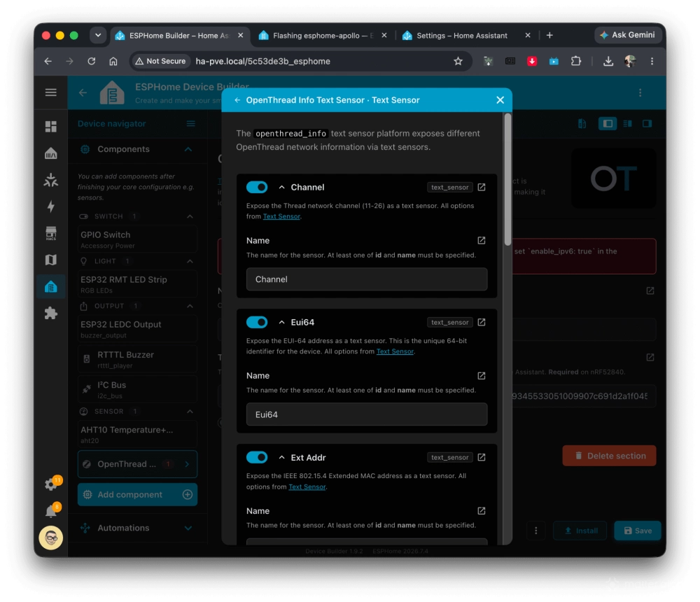The width and height of the screenshot is (700, 602).
Task: Close the OpenThread Info Text Sensor dialog
Action: [500, 100]
